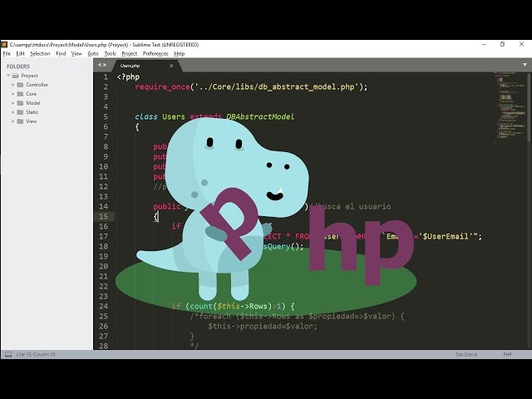The width and height of the screenshot is (532, 399).
Task: Expand the View folder arrow
Action: coord(13,121)
